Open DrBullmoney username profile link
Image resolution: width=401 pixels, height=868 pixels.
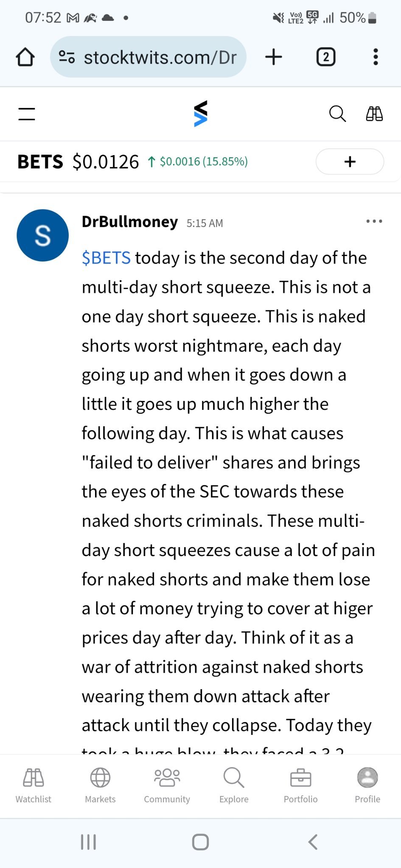tap(130, 222)
